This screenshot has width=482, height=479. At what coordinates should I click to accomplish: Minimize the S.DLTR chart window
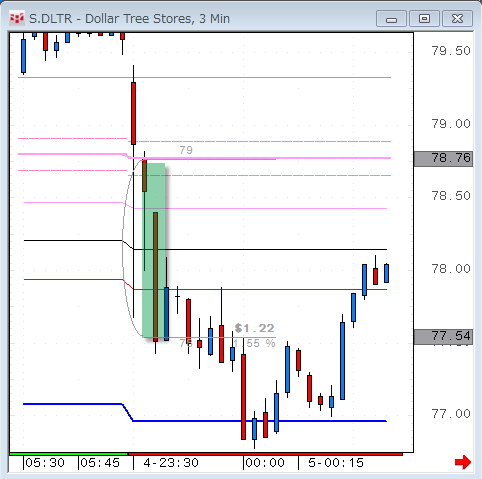(391, 18)
